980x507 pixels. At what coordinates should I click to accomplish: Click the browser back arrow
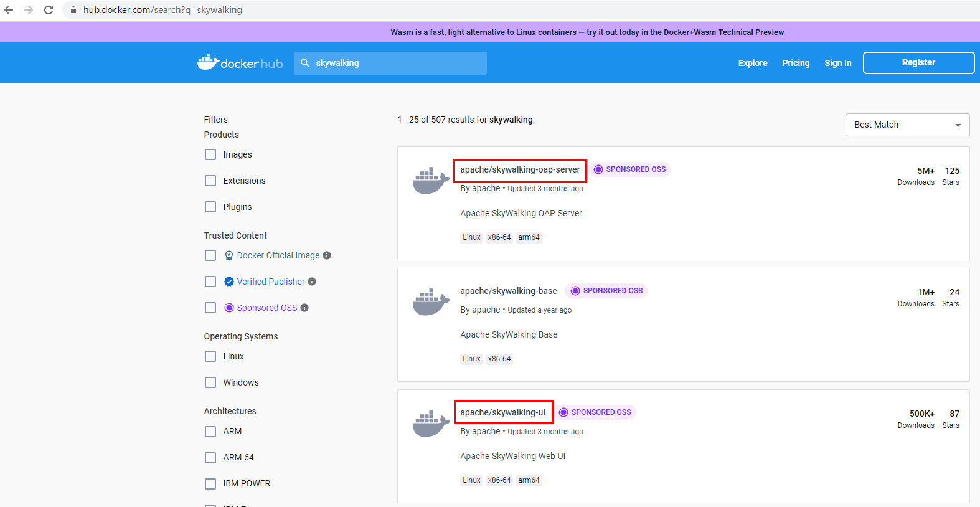[9, 10]
